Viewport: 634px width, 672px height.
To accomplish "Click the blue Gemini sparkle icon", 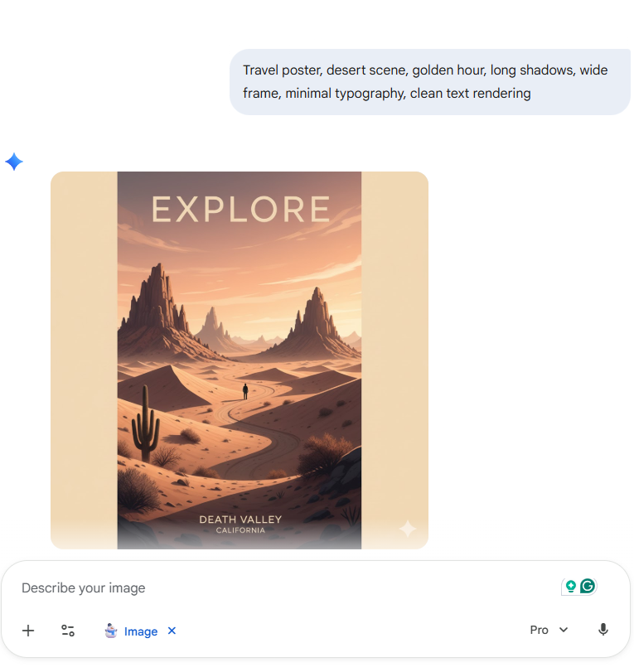I will pos(14,162).
